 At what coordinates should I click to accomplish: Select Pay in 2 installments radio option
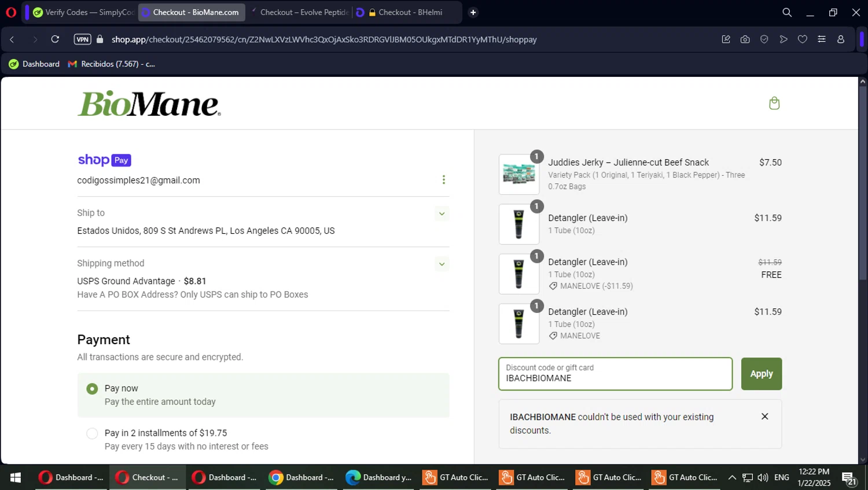(92, 433)
